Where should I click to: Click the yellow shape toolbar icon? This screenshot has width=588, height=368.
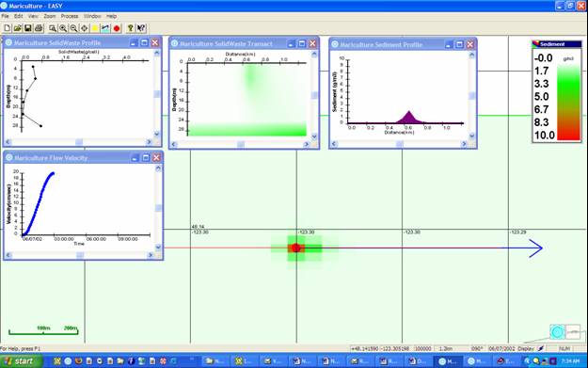click(95, 28)
